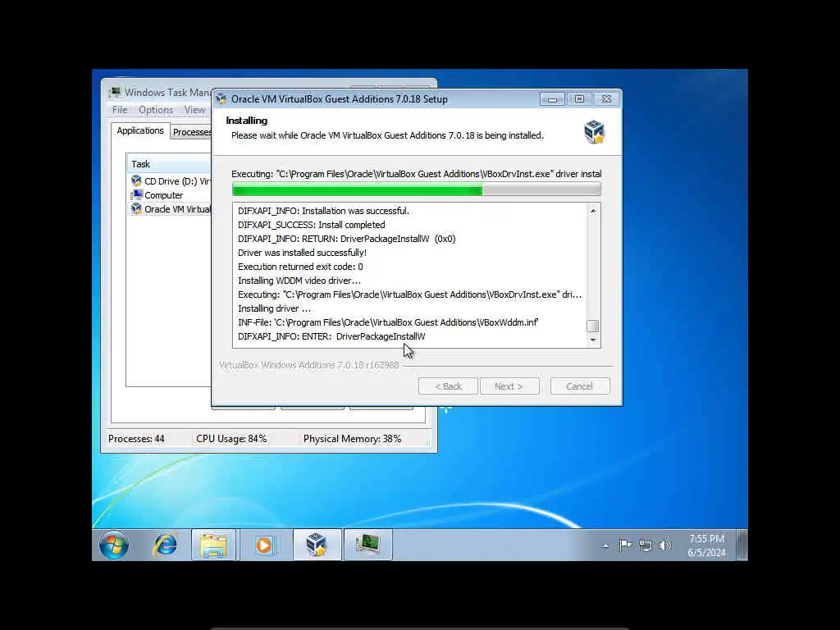The image size is (840, 630).
Task: Click log line with VBoxWddm.inf path
Action: [388, 322]
